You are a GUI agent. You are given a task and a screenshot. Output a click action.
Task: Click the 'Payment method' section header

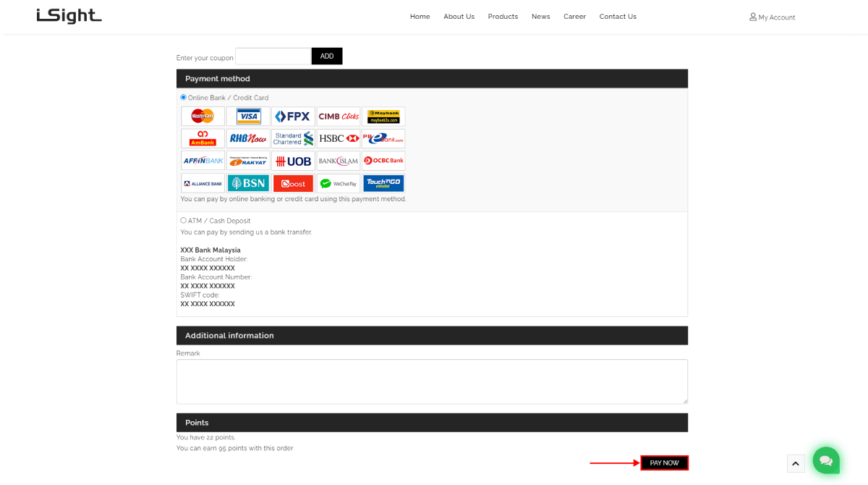click(432, 78)
